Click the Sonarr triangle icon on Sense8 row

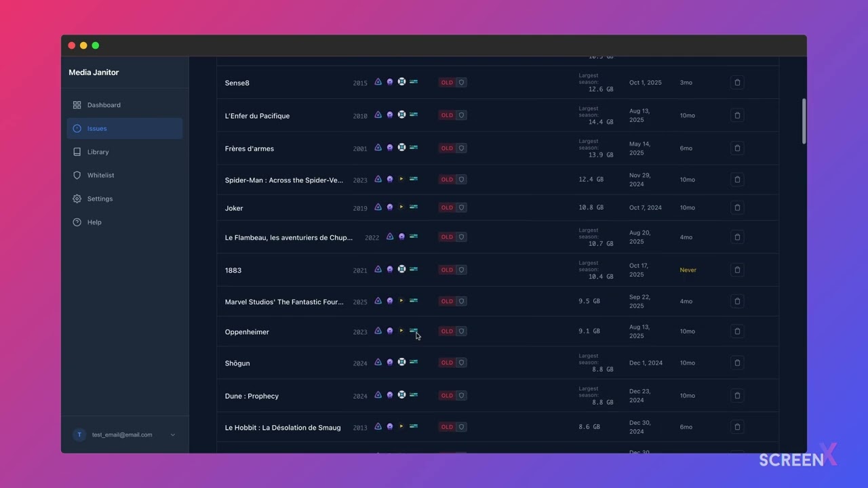pyautogui.click(x=378, y=81)
